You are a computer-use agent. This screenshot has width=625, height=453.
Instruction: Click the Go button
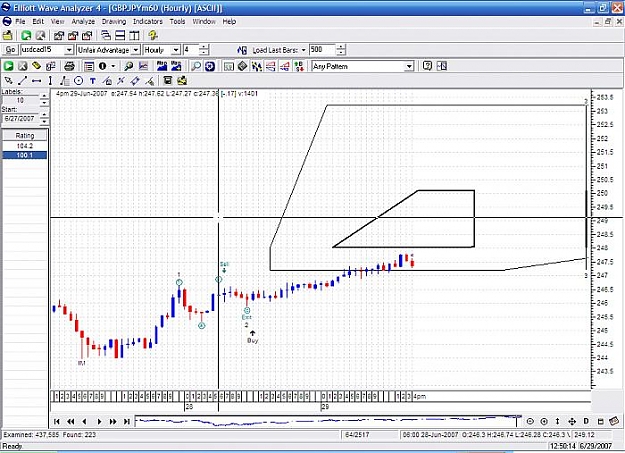pyautogui.click(x=10, y=50)
